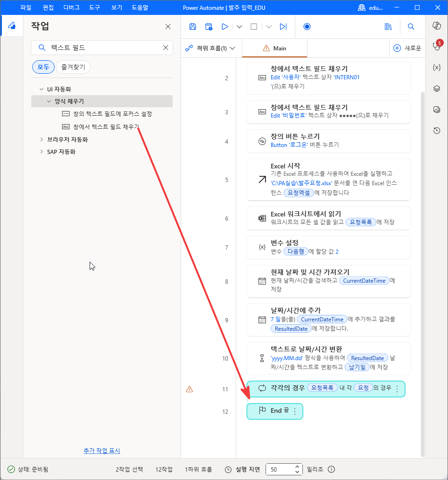Open the 도구 menu
This screenshot has height=480, width=448.
[x=95, y=7]
